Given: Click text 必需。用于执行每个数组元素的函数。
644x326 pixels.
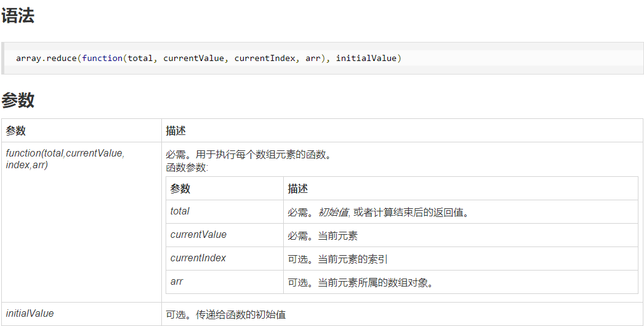Looking at the screenshot, I should 249,155.
